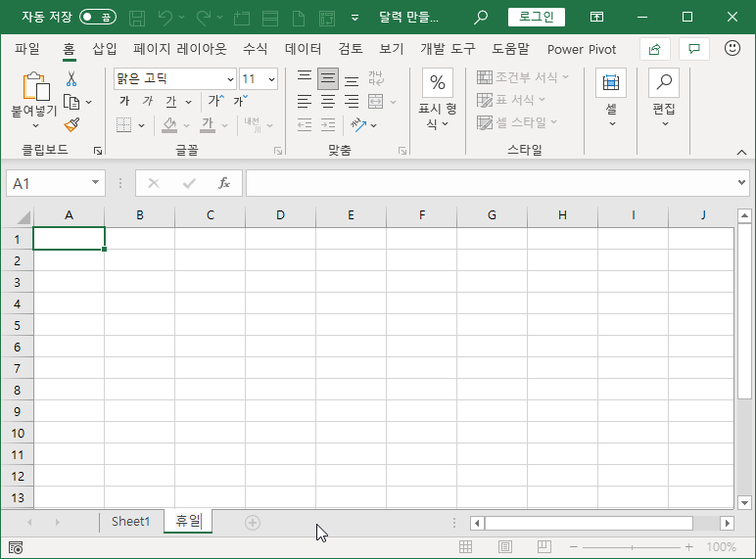Toggle bold 가 formatting
Image resolution: width=756 pixels, height=559 pixels.
pos(124,101)
